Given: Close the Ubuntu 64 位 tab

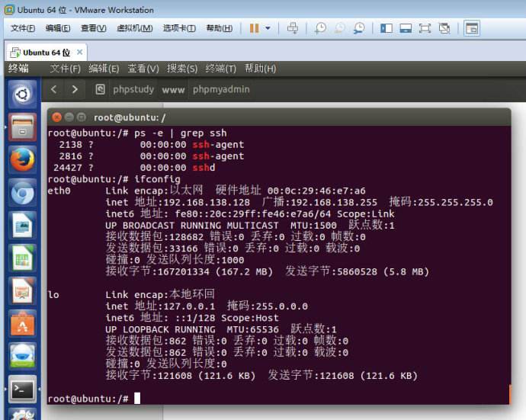Looking at the screenshot, I should (79, 53).
